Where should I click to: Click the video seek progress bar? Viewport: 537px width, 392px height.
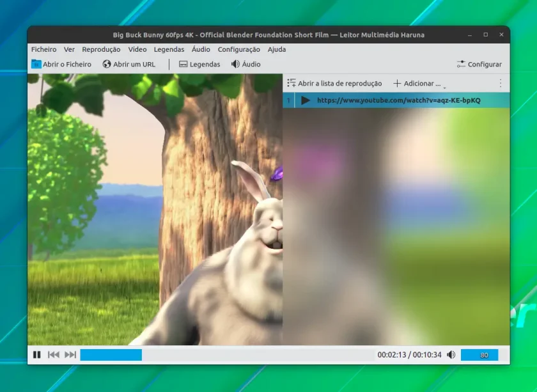point(226,355)
